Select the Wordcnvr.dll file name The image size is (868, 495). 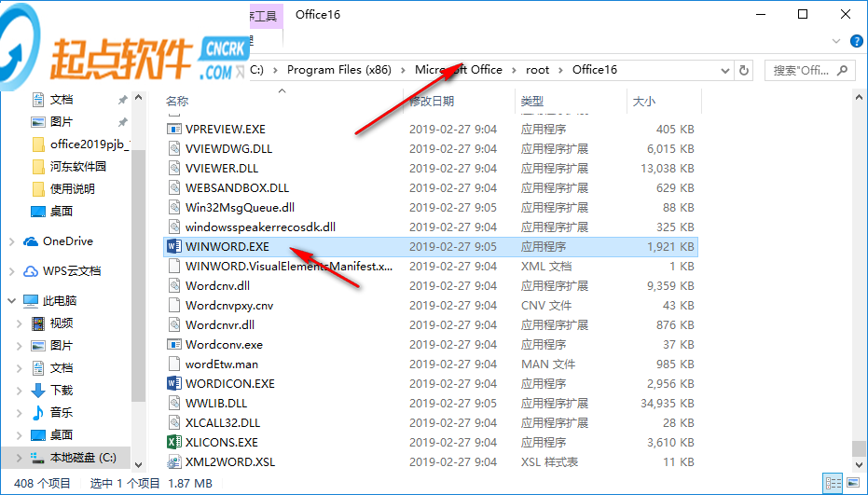[220, 325]
